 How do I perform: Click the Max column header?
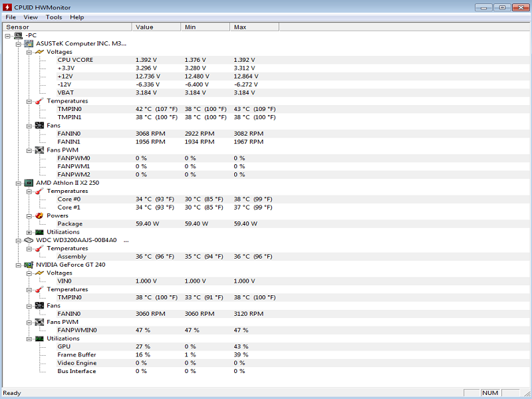(255, 27)
